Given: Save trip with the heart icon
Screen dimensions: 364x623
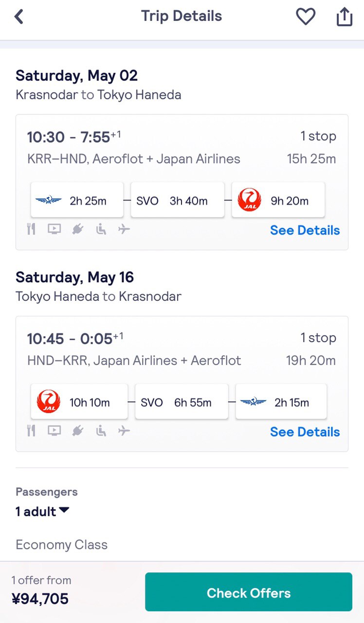Looking at the screenshot, I should (x=306, y=17).
